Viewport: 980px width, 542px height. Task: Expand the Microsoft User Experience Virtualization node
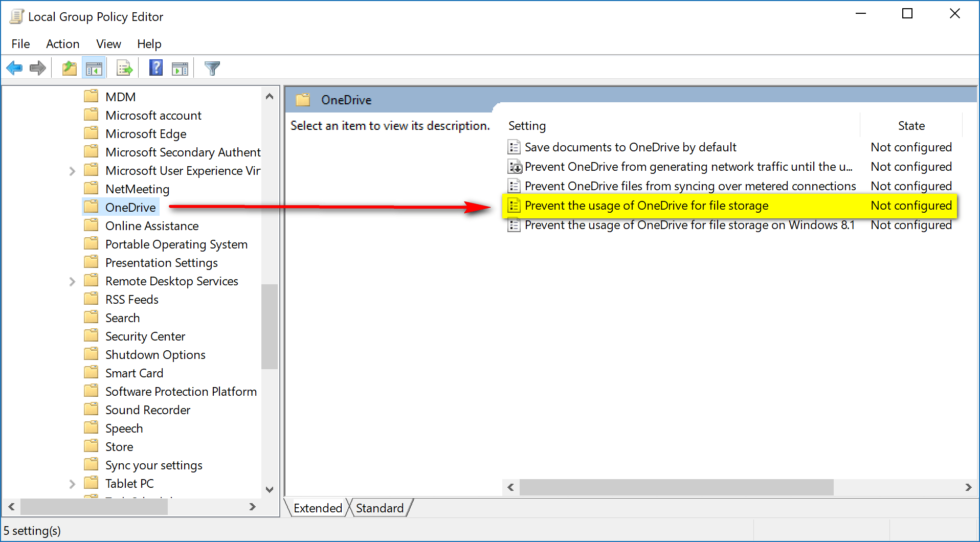(72, 171)
